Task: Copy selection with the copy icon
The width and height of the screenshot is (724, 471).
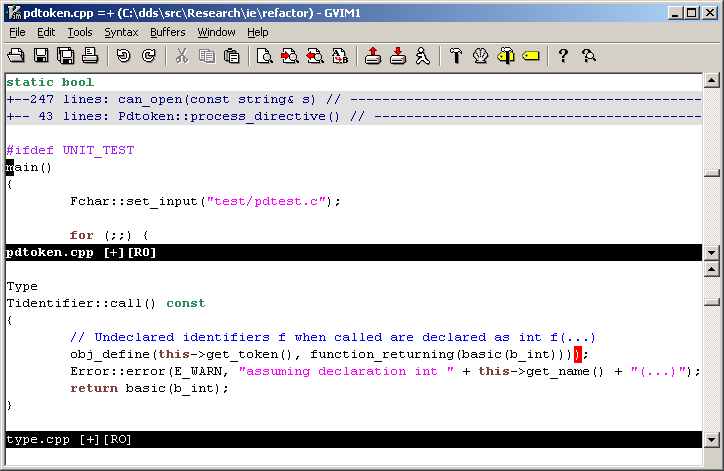Action: click(206, 56)
